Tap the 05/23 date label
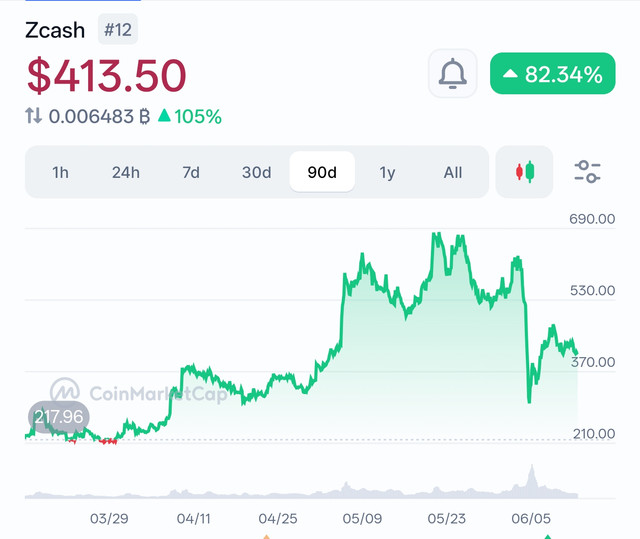This screenshot has height=539, width=640. tap(447, 519)
